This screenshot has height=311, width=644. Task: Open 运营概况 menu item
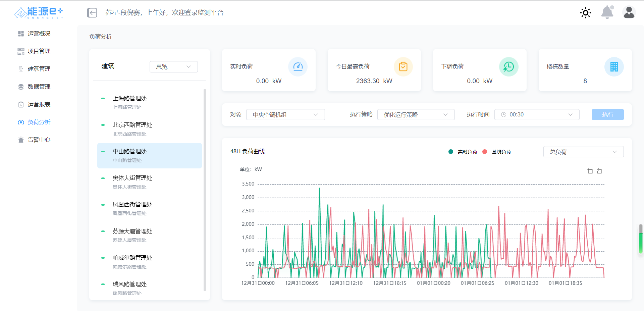[39, 34]
